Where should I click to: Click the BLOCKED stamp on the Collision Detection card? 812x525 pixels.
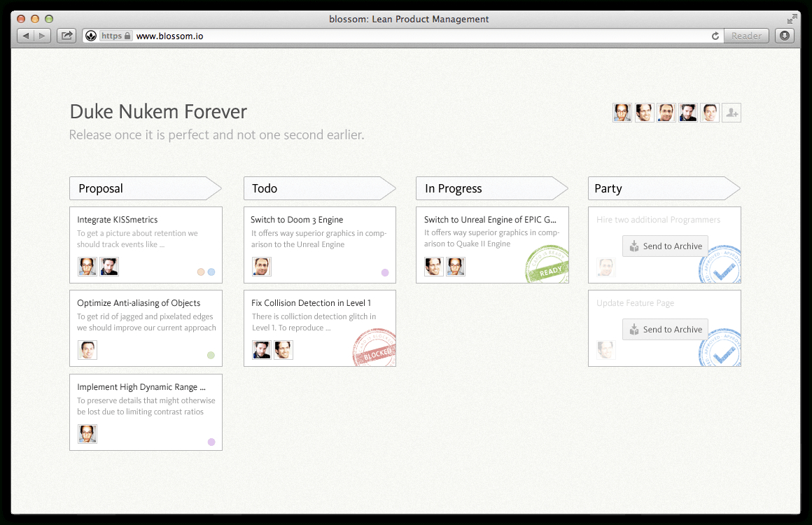[374, 347]
